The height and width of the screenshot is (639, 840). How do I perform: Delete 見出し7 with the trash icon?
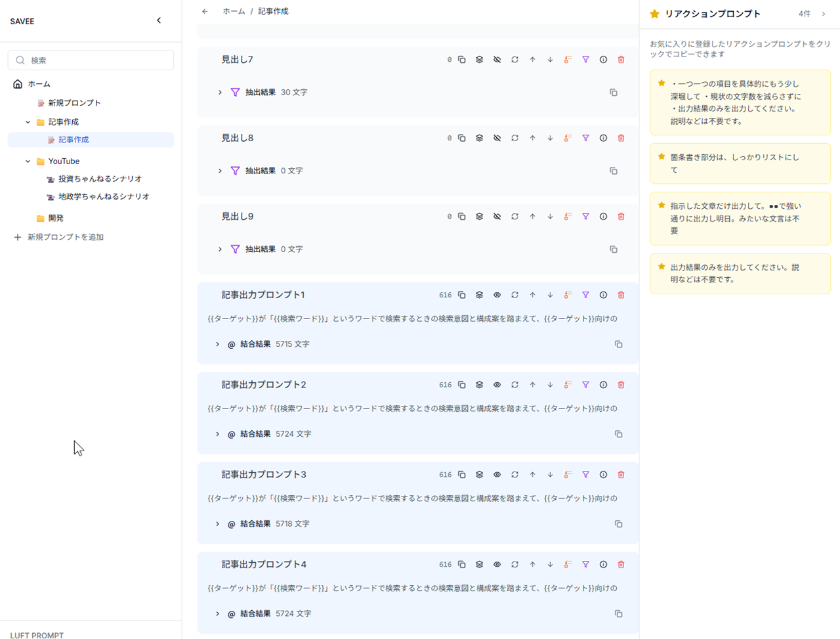point(621,60)
